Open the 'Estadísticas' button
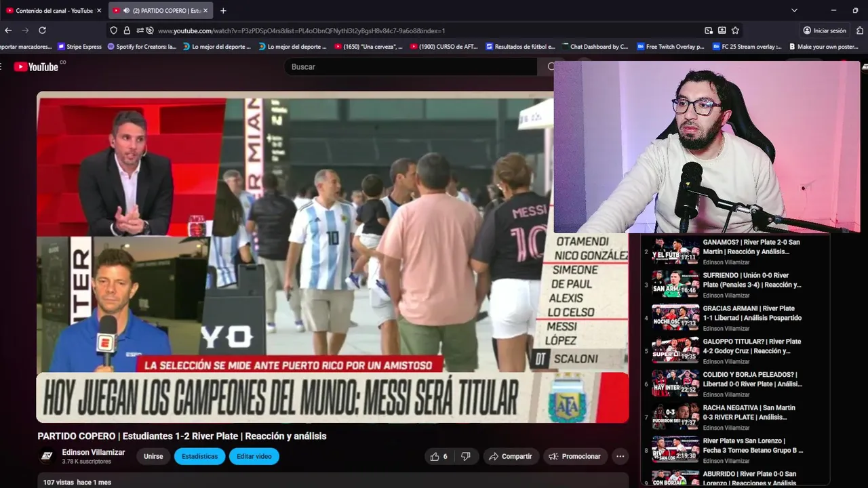This screenshot has height=488, width=868. pyautogui.click(x=199, y=456)
